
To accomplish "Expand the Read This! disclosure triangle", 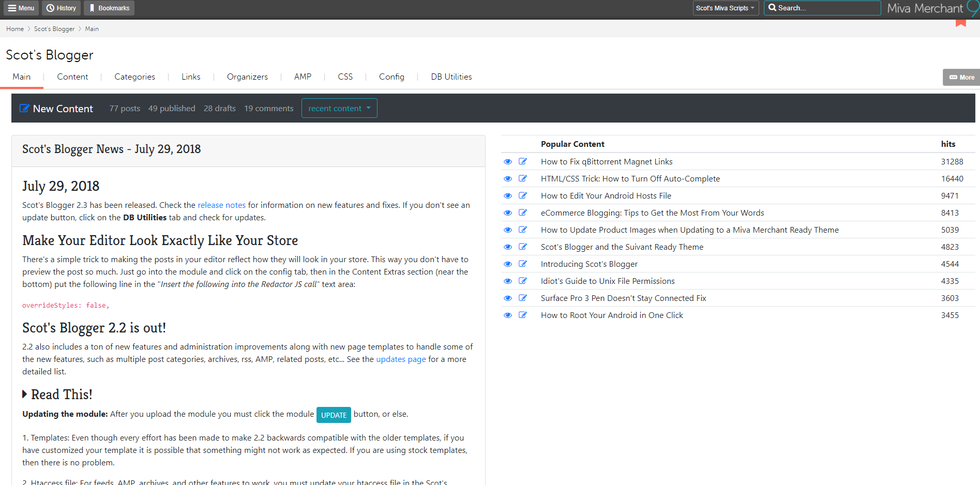I will 25,395.
